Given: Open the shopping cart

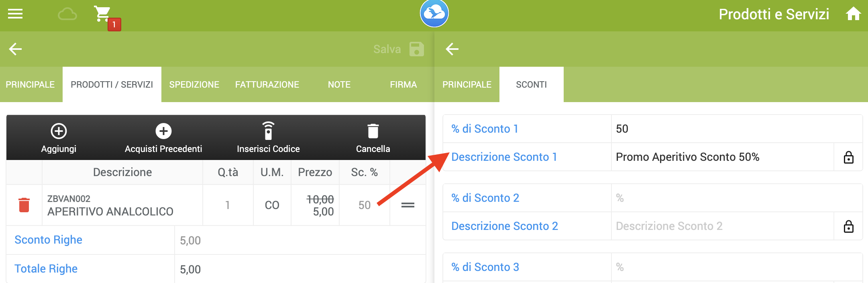Looking at the screenshot, I should click(x=103, y=14).
